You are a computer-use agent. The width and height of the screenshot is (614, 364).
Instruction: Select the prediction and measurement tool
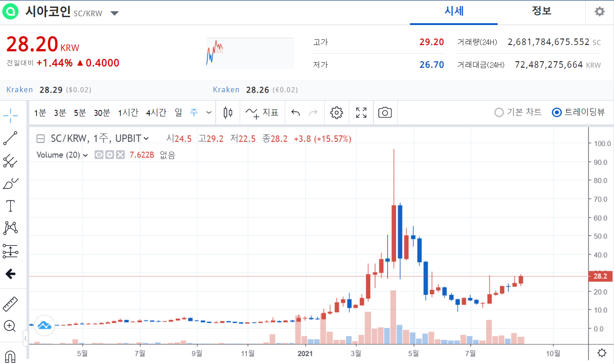tap(10, 251)
